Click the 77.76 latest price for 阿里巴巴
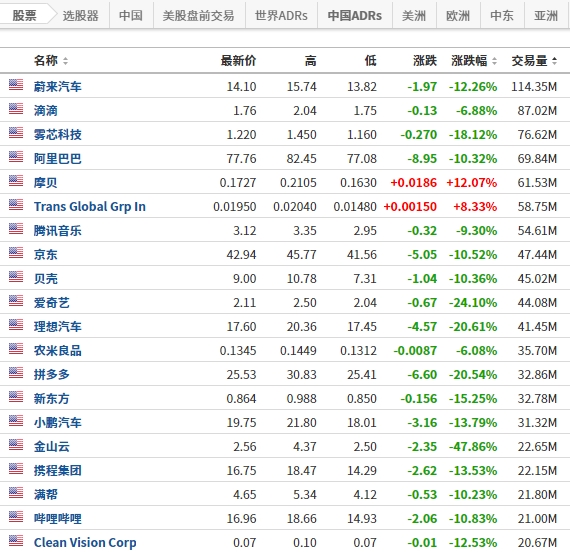 point(241,159)
